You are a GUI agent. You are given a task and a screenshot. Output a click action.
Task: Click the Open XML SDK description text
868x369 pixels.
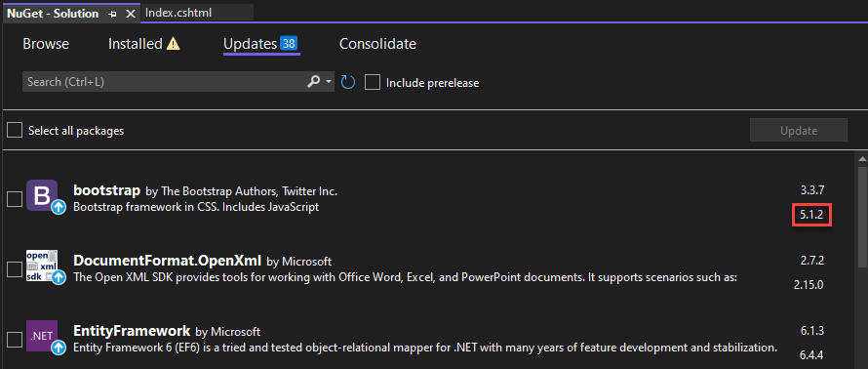(405, 277)
